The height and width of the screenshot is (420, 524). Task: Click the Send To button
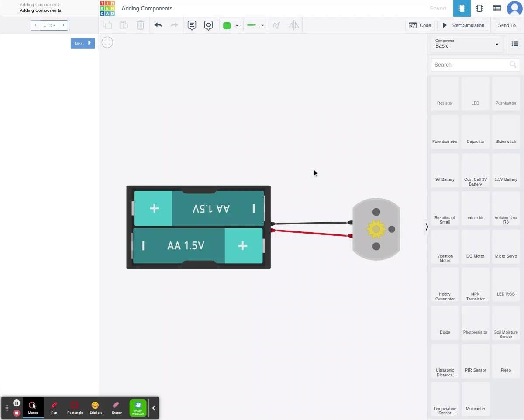[x=507, y=25]
